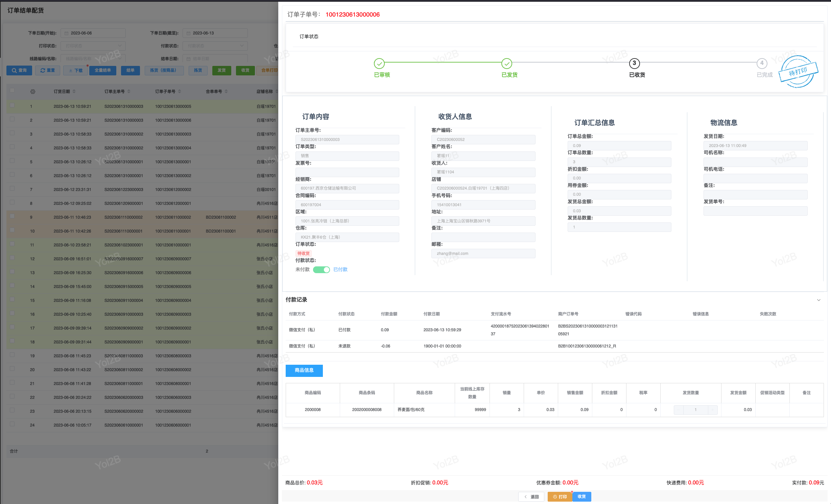The width and height of the screenshot is (831, 504).
Task: Select the 商品信息 tab
Action: tap(304, 370)
